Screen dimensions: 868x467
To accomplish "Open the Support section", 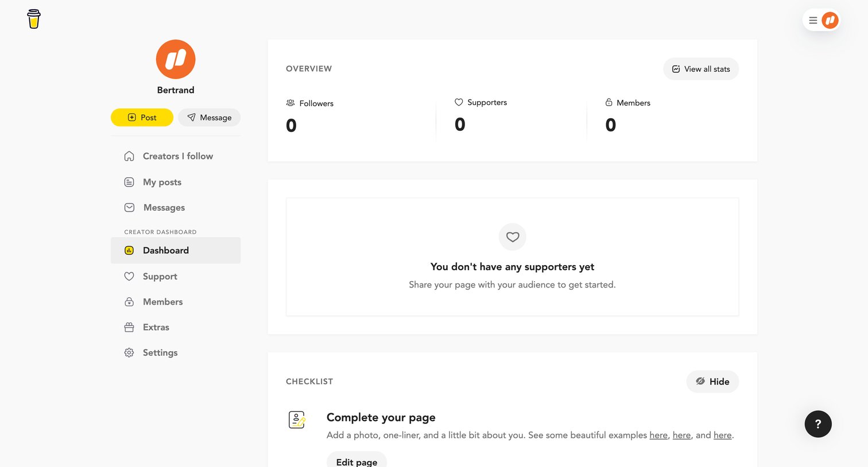I will [x=160, y=277].
